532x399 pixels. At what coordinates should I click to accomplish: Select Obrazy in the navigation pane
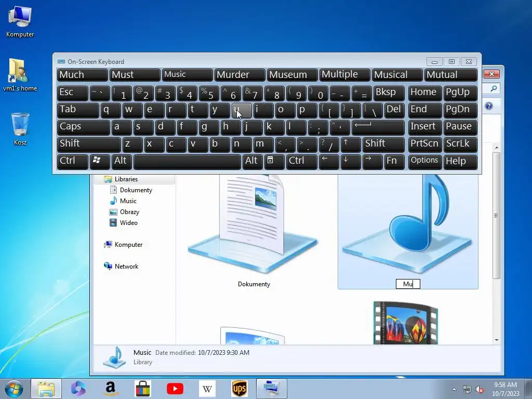click(x=129, y=212)
